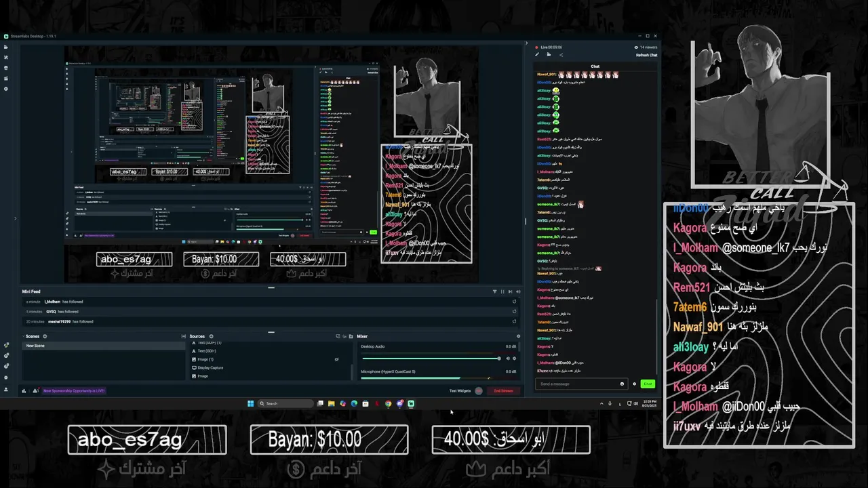Adjust the Desktop Audio volume slider
The image size is (868, 488).
click(431, 359)
